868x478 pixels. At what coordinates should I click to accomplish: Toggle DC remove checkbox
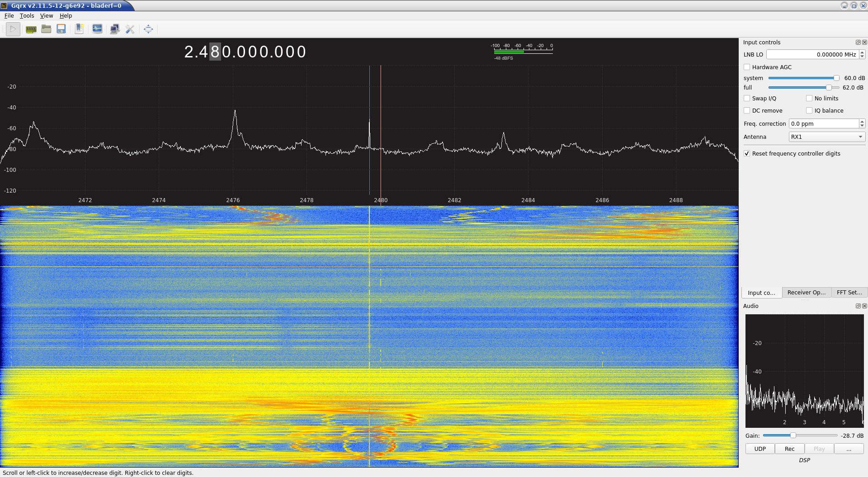[x=747, y=110]
